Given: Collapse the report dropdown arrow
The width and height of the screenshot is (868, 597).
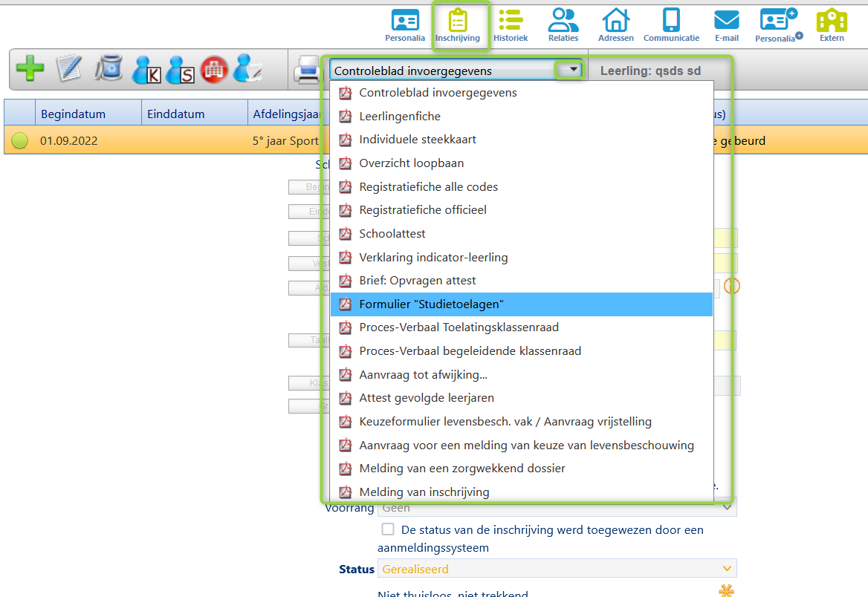Looking at the screenshot, I should pos(572,70).
